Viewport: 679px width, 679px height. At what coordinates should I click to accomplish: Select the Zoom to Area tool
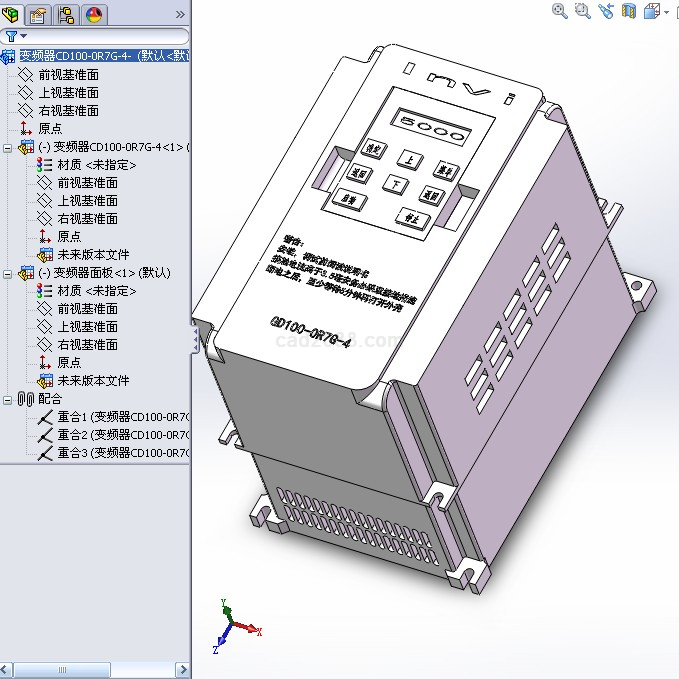coord(583,11)
